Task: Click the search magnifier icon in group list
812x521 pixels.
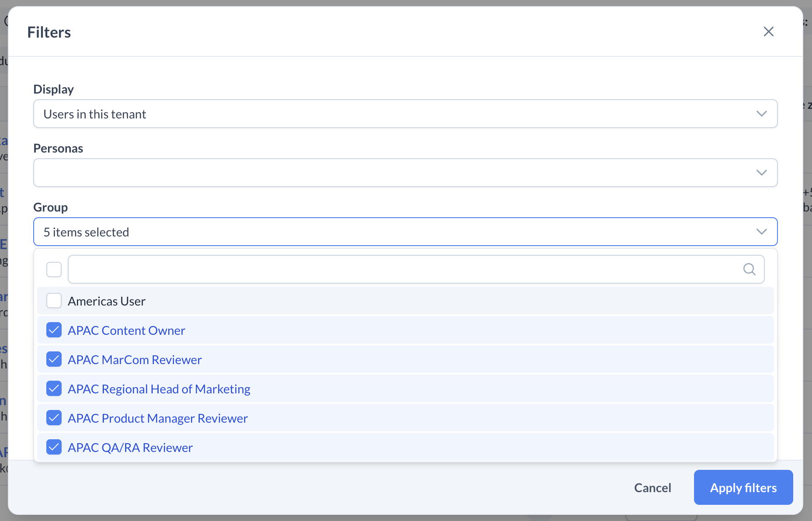Action: coord(750,269)
